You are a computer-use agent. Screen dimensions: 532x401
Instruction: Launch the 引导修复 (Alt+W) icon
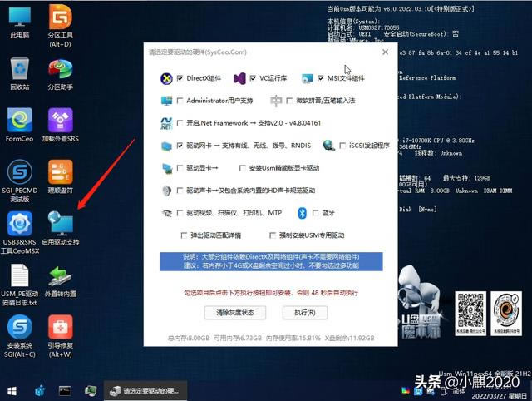point(61,336)
